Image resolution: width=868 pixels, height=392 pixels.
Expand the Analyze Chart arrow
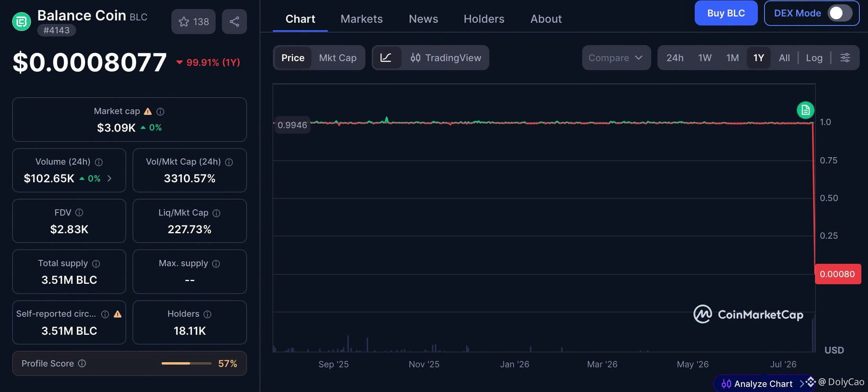click(x=802, y=383)
